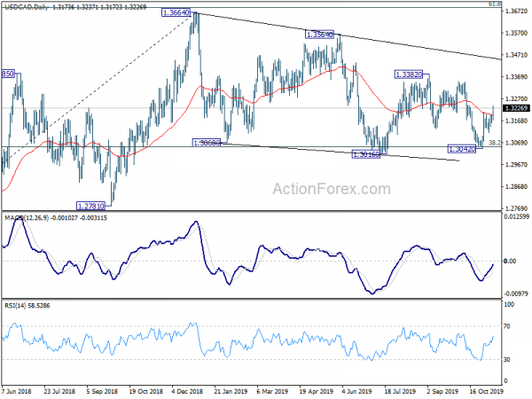The width and height of the screenshot is (532, 399).
Task: Click date label 23 Jul 2018
Action: 59,392
